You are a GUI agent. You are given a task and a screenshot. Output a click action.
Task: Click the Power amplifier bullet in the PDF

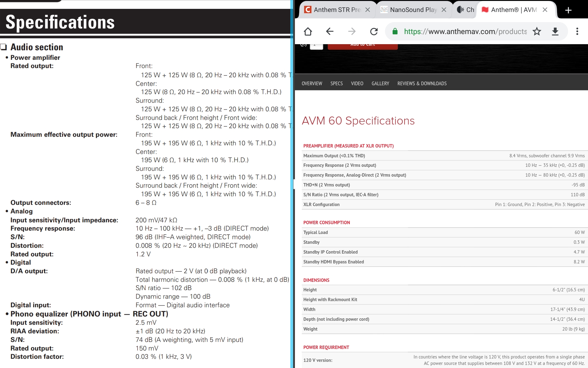35,58
